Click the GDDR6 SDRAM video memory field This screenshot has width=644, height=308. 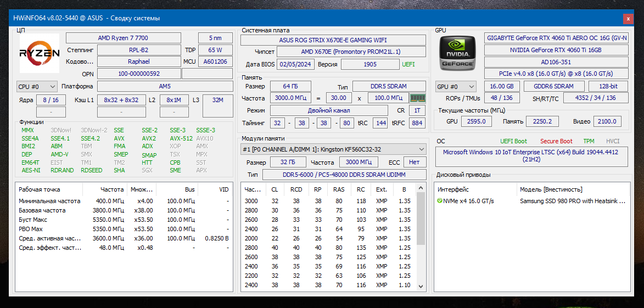point(553,86)
